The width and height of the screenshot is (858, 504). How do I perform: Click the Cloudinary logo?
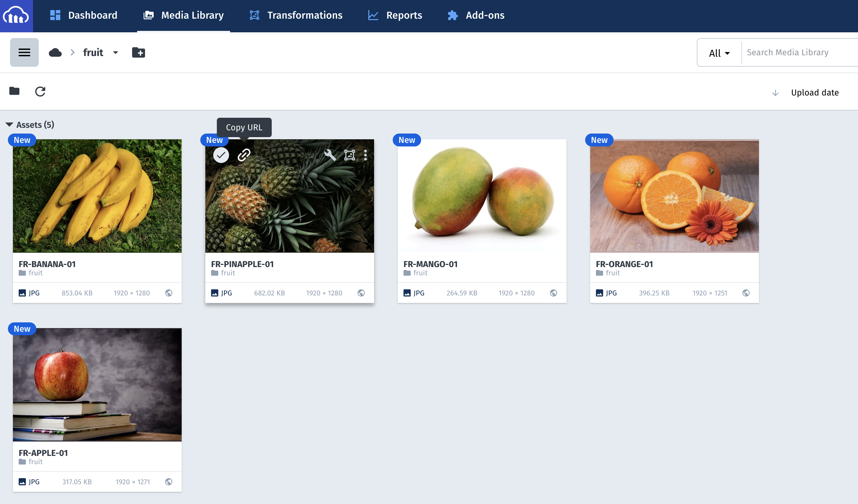[16, 16]
